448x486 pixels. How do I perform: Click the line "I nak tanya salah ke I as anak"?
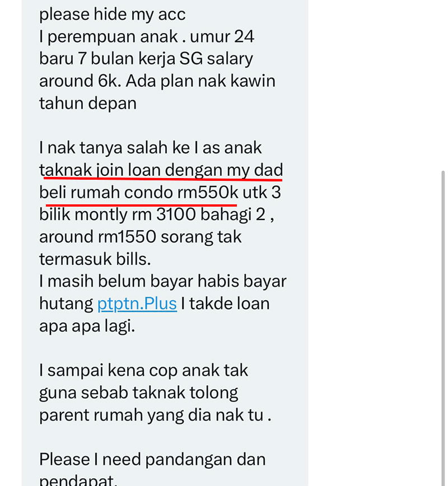tap(151, 148)
